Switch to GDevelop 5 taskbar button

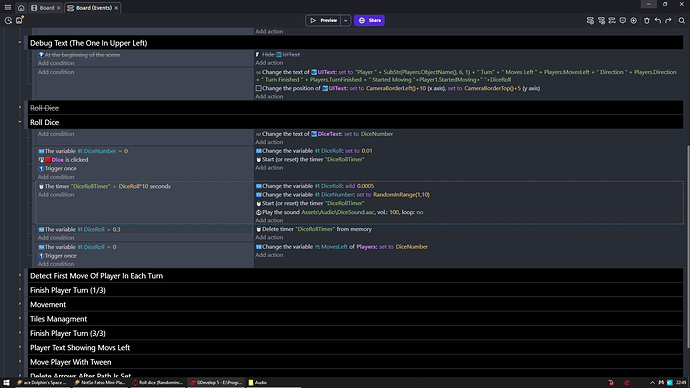pyautogui.click(x=216, y=383)
